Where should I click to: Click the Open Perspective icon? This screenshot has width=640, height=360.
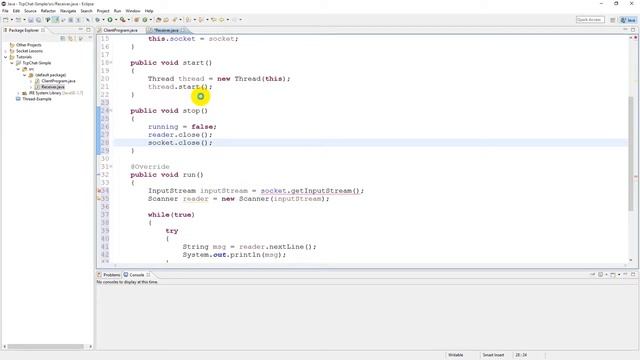(x=613, y=20)
